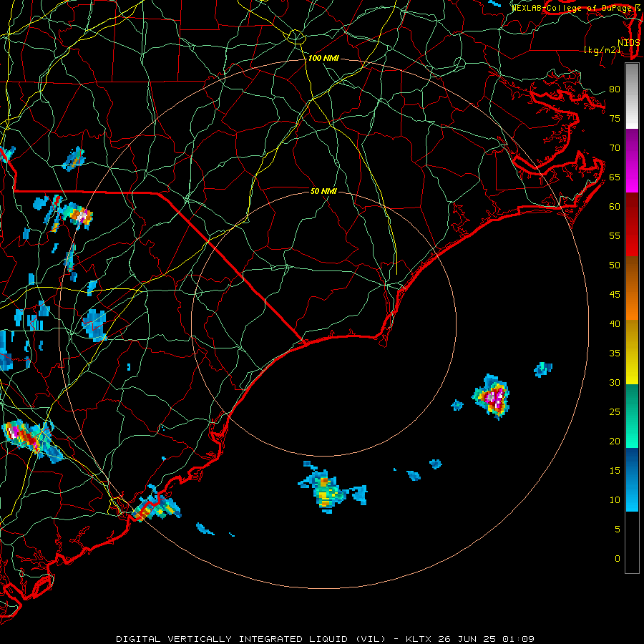Click the 80 value on the VIL scale

pos(615,89)
